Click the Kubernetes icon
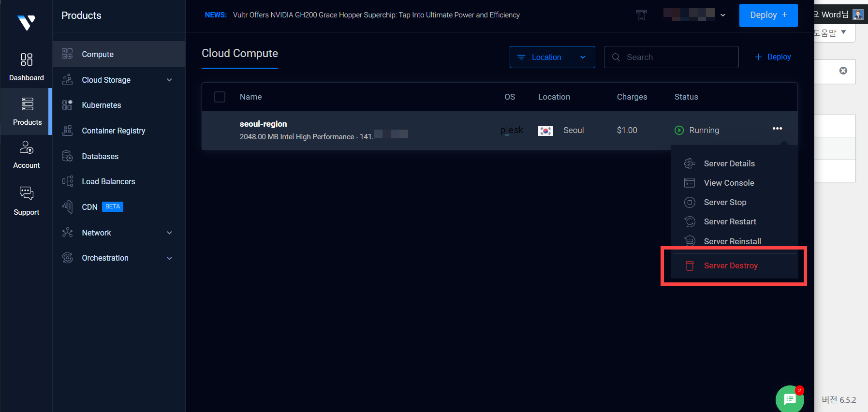The height and width of the screenshot is (412, 868). click(x=67, y=104)
